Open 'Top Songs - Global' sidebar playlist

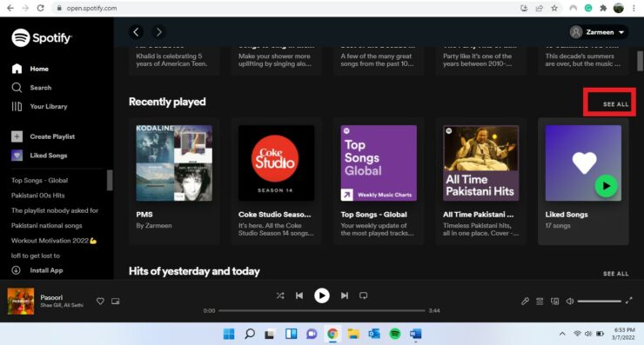39,180
